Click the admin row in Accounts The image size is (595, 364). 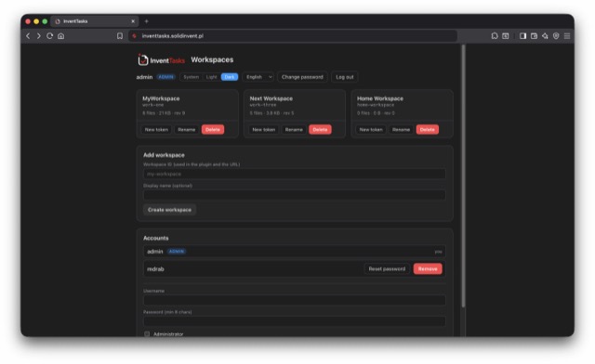coord(294,252)
